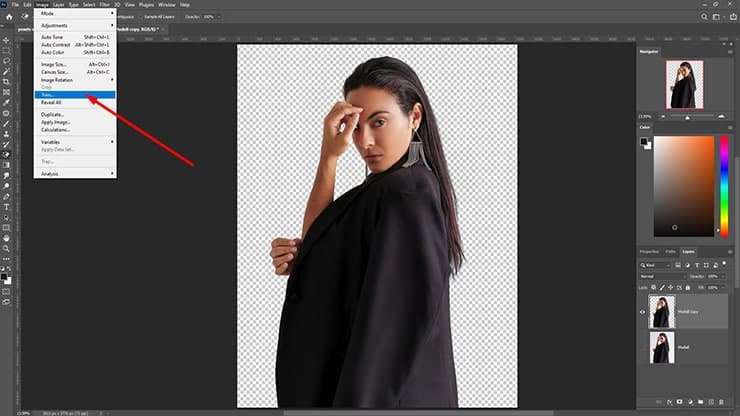The image size is (740, 416).
Task: Open the layer Fill dropdown arrow
Action: coord(723,287)
